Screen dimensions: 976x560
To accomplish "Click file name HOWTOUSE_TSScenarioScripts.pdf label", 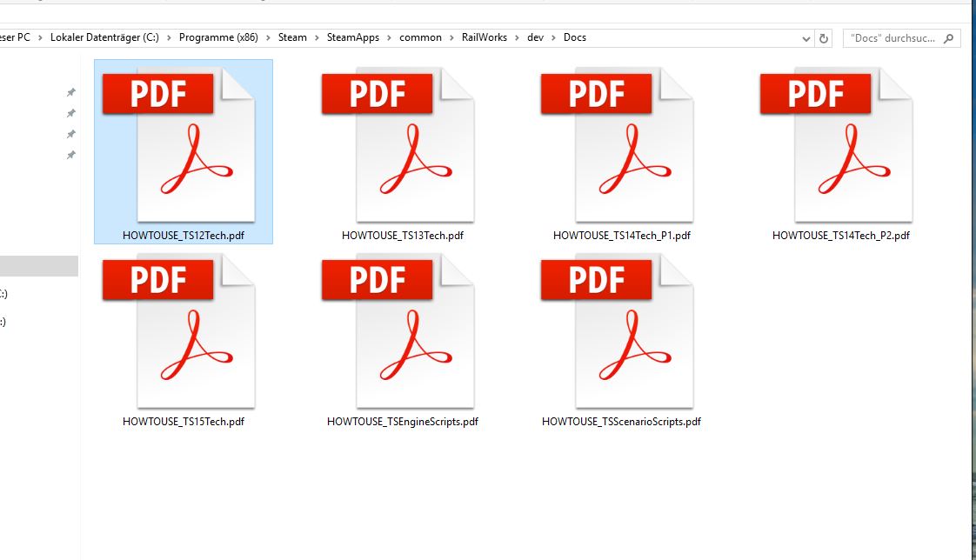I will [621, 421].
